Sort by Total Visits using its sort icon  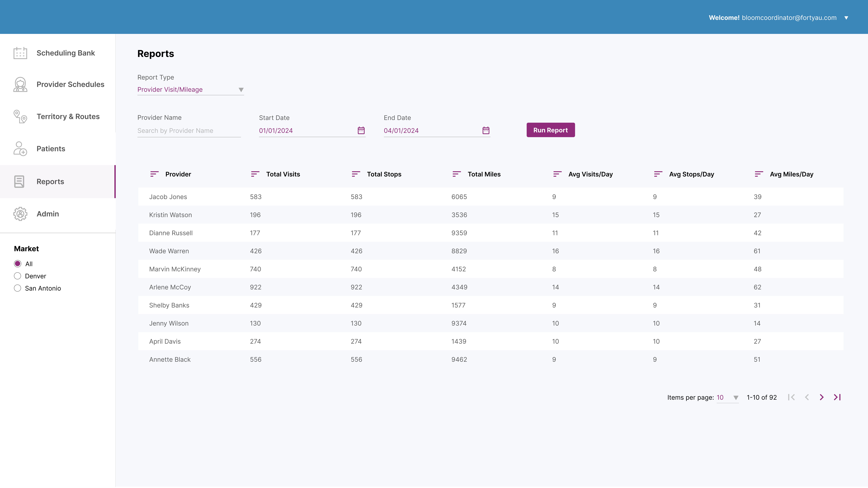point(255,174)
